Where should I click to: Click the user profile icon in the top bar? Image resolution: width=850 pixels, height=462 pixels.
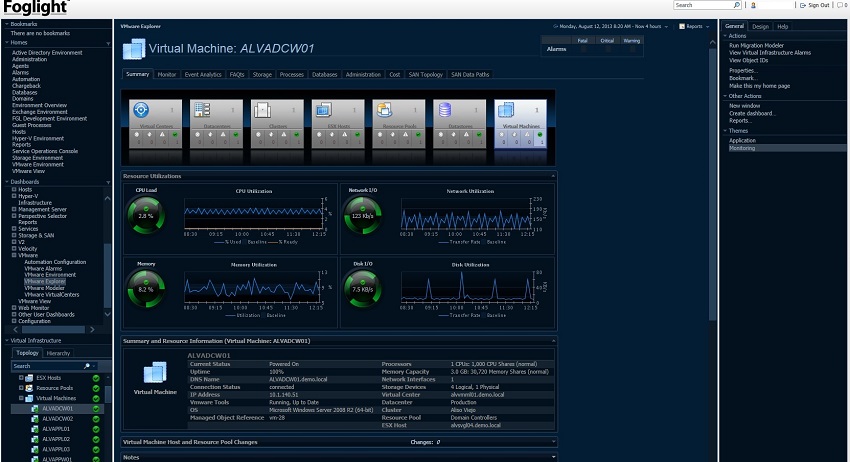pos(753,5)
